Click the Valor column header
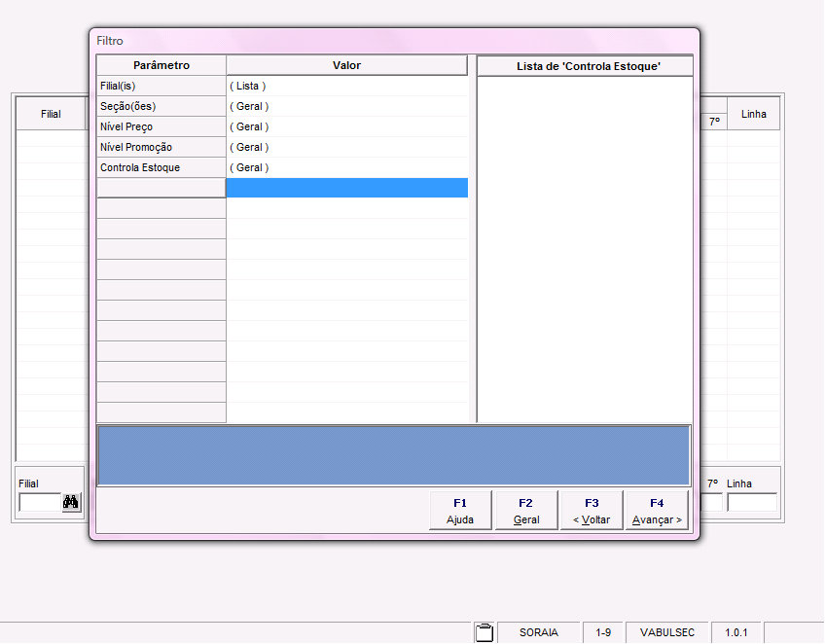The image size is (826, 644). pyautogui.click(x=346, y=65)
